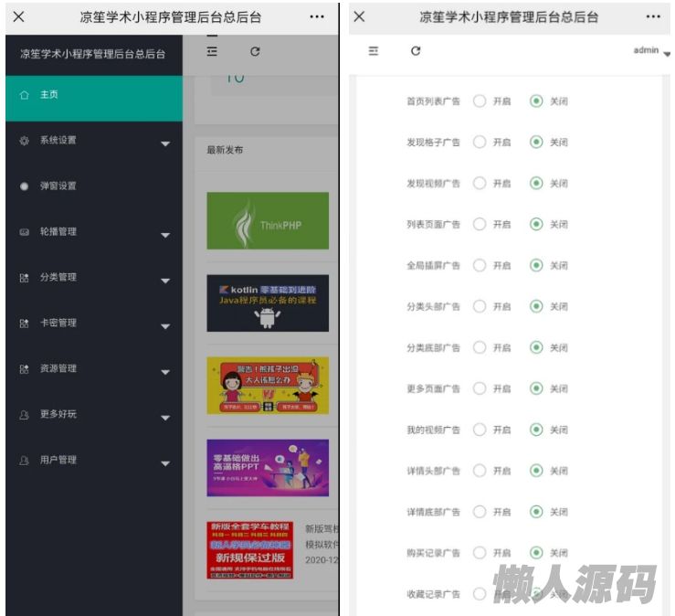Click the sidebar title 凉笙学术小程序管理后台总后台

[92, 54]
